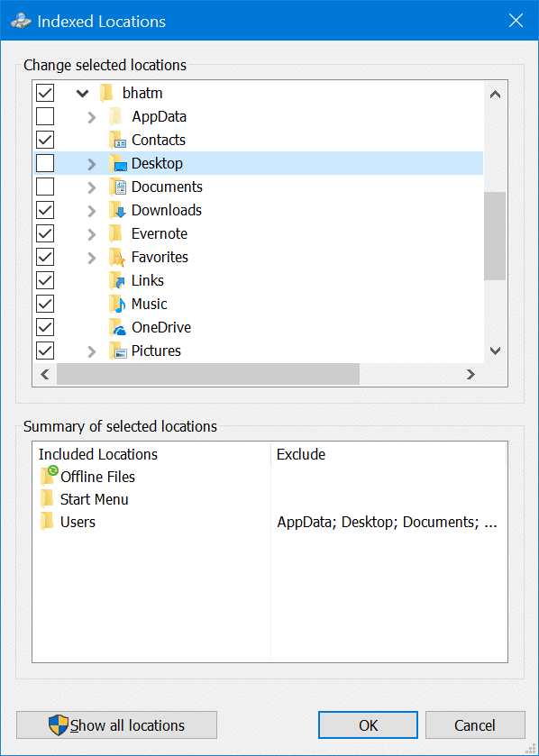This screenshot has width=539, height=756.
Task: Uncheck the Evernote checkbox
Action: (45, 234)
